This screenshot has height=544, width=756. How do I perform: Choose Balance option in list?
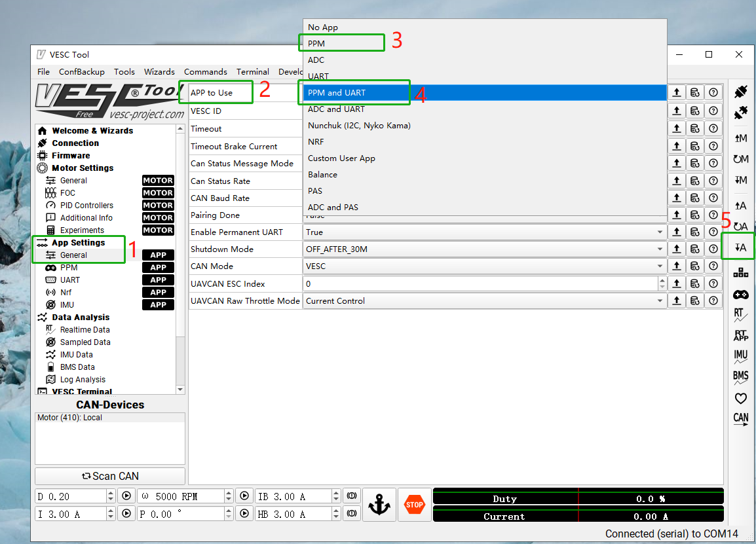pos(485,174)
